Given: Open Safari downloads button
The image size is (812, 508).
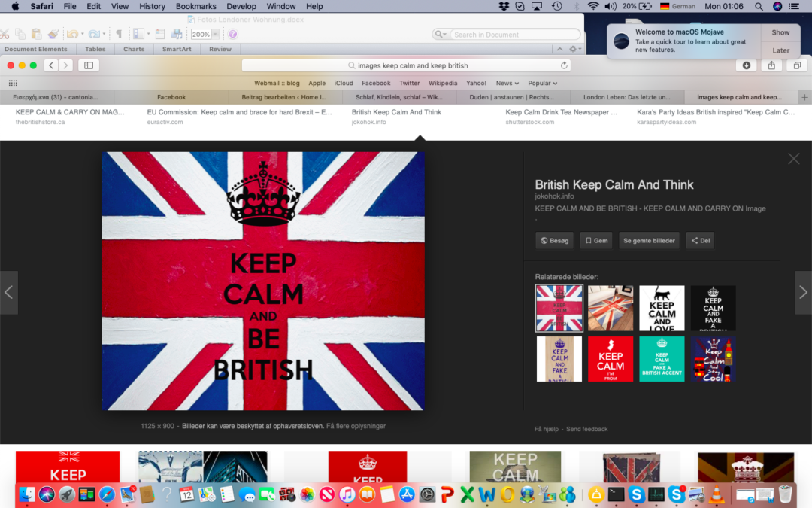Looking at the screenshot, I should point(747,65).
